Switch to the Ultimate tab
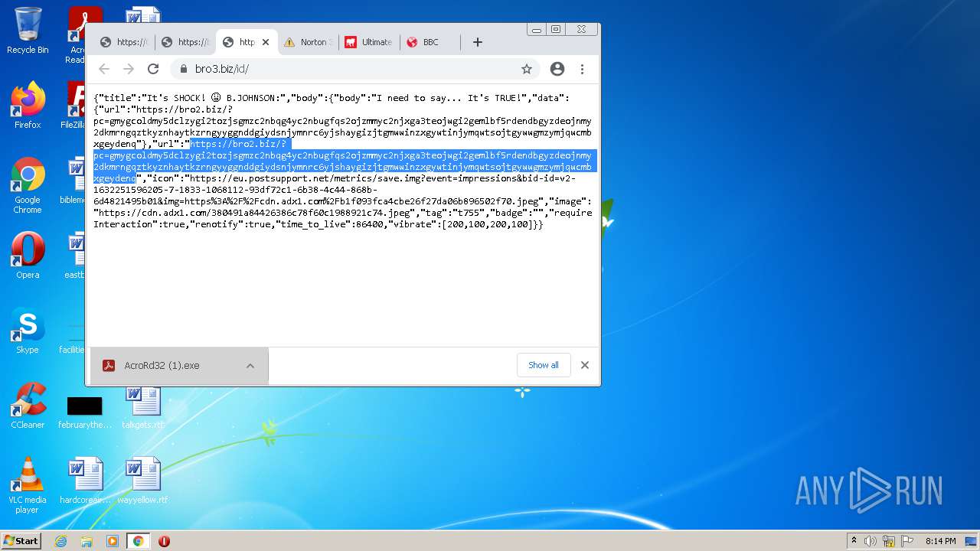 369,42
